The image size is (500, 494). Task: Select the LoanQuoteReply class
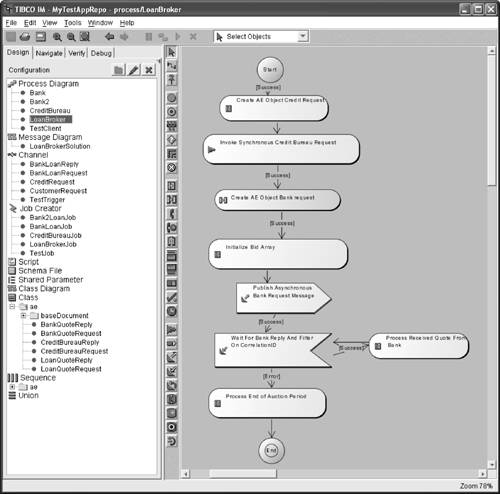pyautogui.click(x=66, y=360)
